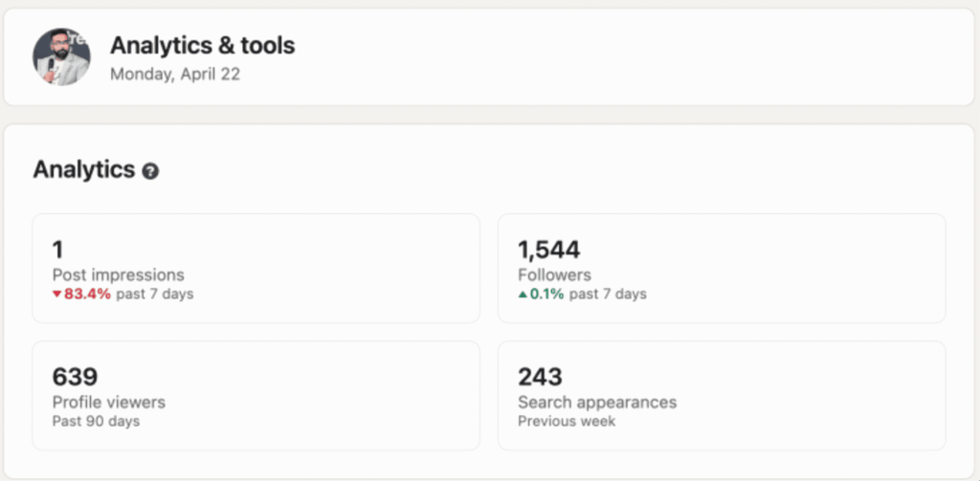
Task: Click "past 7 days" under Followers
Action: click(608, 295)
